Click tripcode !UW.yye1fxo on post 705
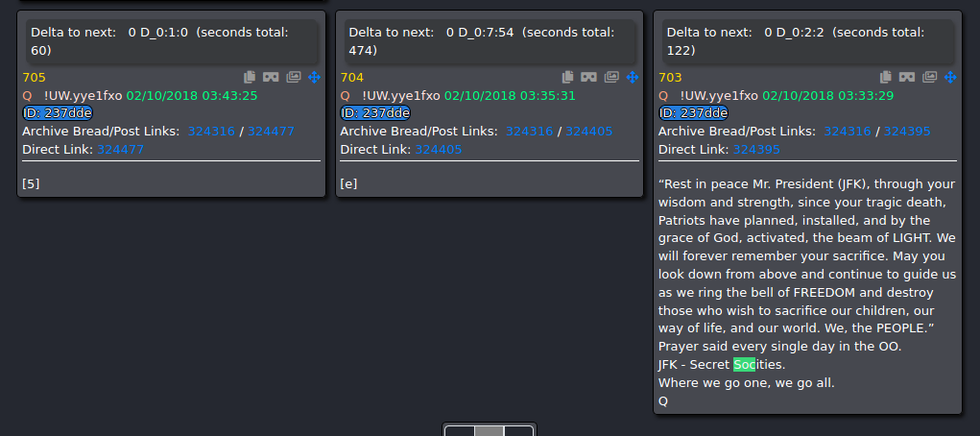 coord(84,96)
